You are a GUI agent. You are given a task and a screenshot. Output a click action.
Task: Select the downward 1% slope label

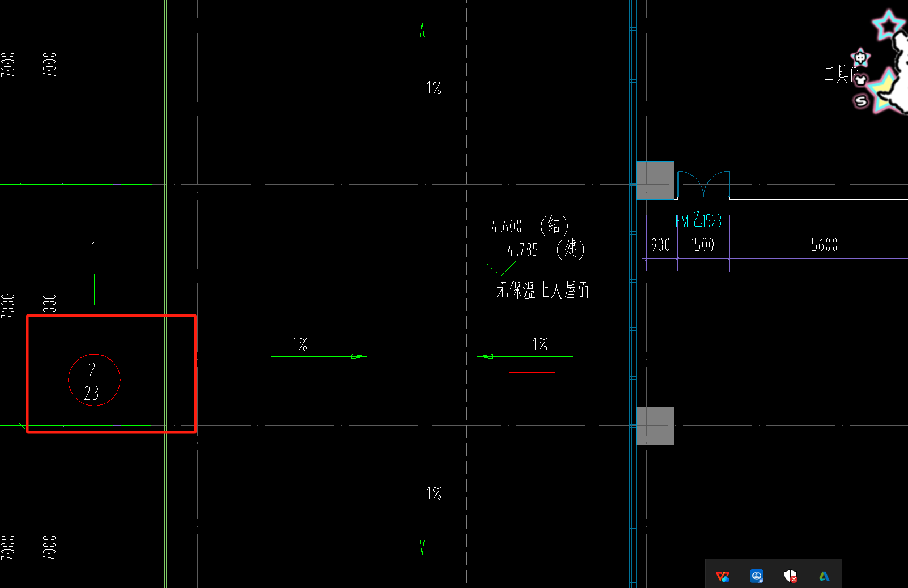434,493
